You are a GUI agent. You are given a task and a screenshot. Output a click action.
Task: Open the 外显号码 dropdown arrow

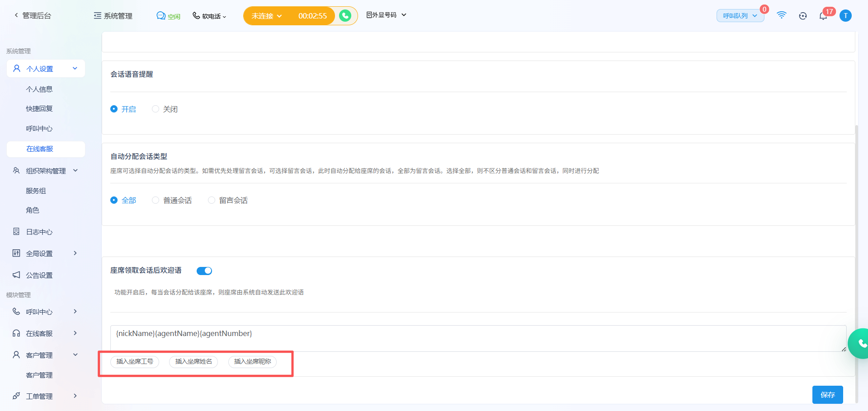tap(404, 15)
